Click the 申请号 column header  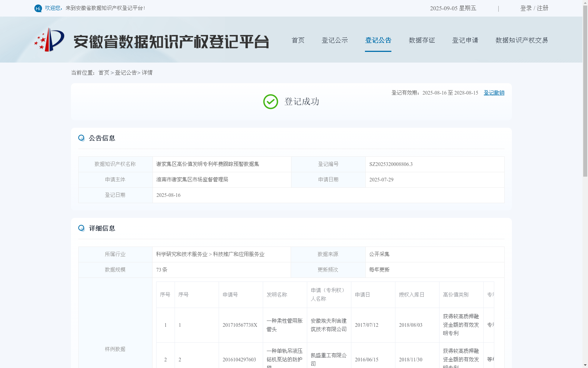click(x=230, y=295)
